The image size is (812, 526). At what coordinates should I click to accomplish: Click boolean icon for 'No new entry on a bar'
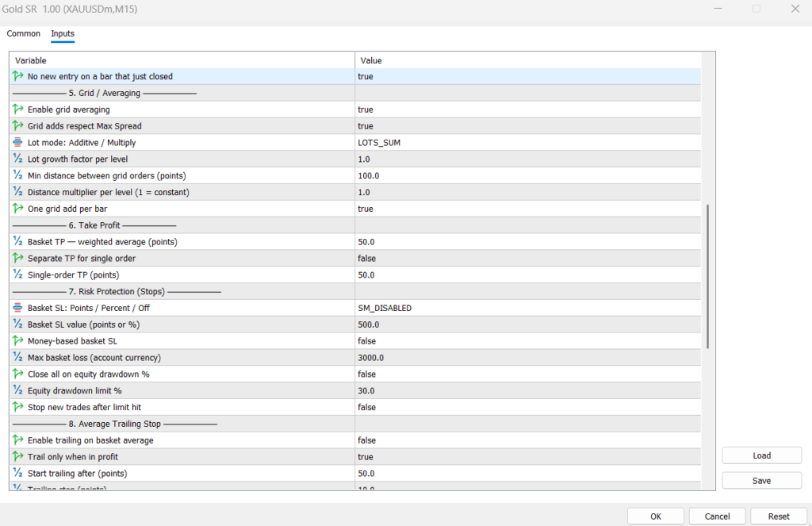click(18, 76)
